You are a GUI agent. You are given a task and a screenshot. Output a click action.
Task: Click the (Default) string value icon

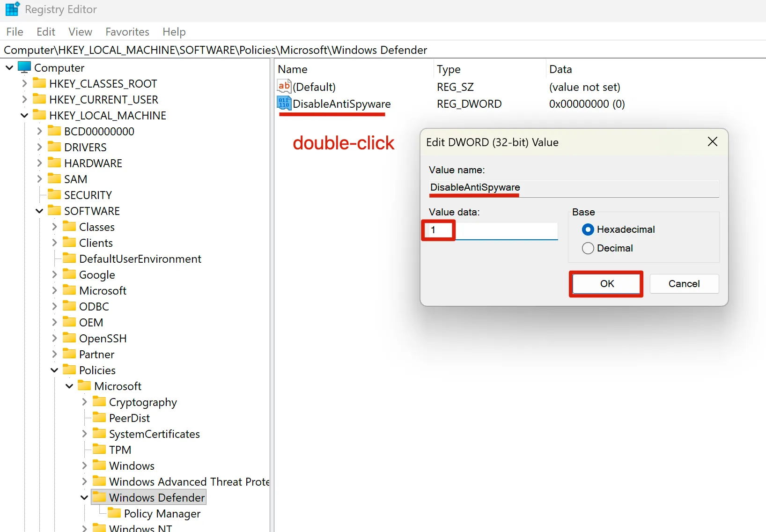(x=284, y=87)
